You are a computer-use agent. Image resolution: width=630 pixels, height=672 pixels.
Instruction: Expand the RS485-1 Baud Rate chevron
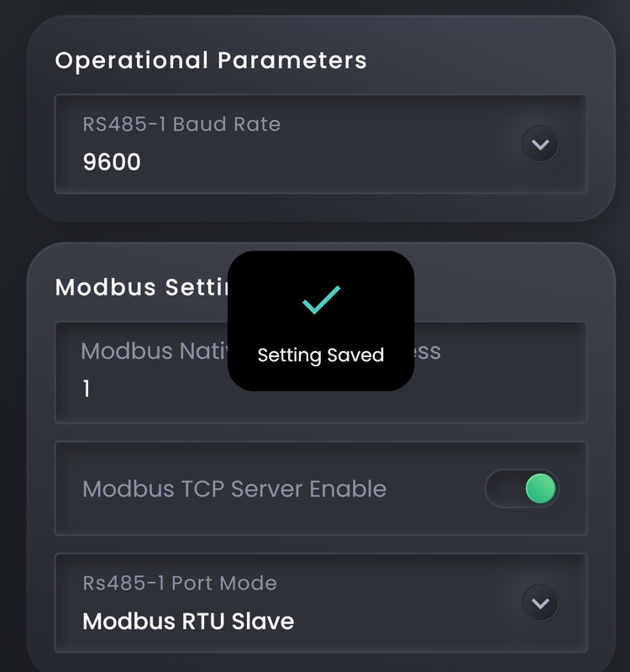coord(540,144)
